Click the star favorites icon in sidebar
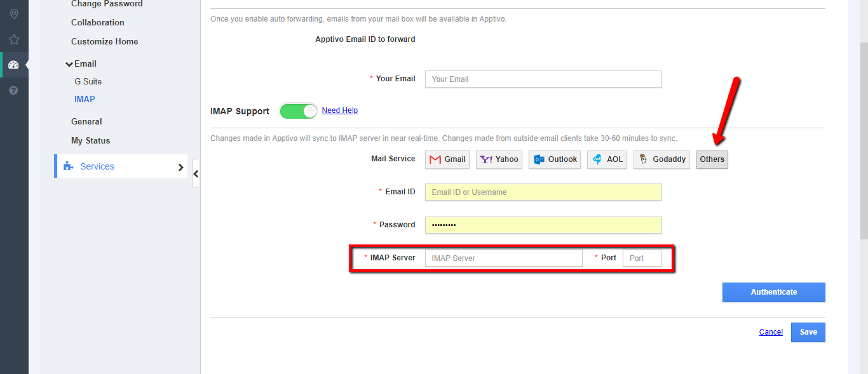 pyautogui.click(x=14, y=39)
